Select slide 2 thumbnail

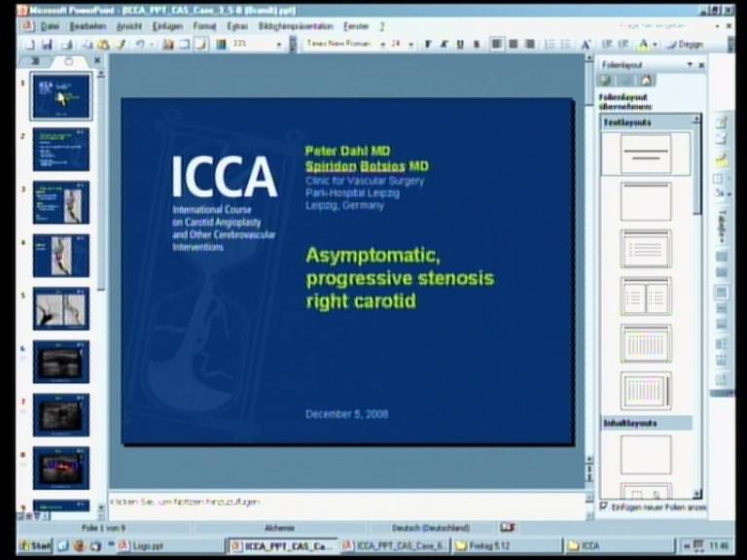(x=61, y=150)
